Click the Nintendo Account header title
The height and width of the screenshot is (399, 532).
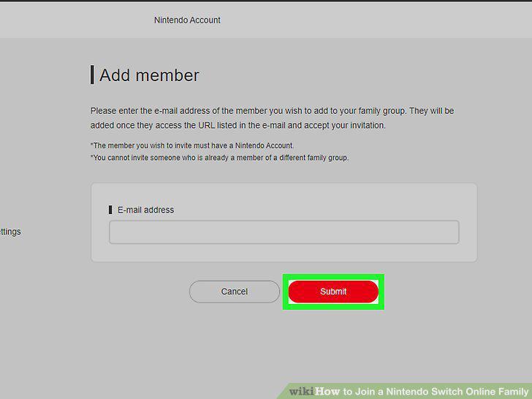tap(187, 20)
